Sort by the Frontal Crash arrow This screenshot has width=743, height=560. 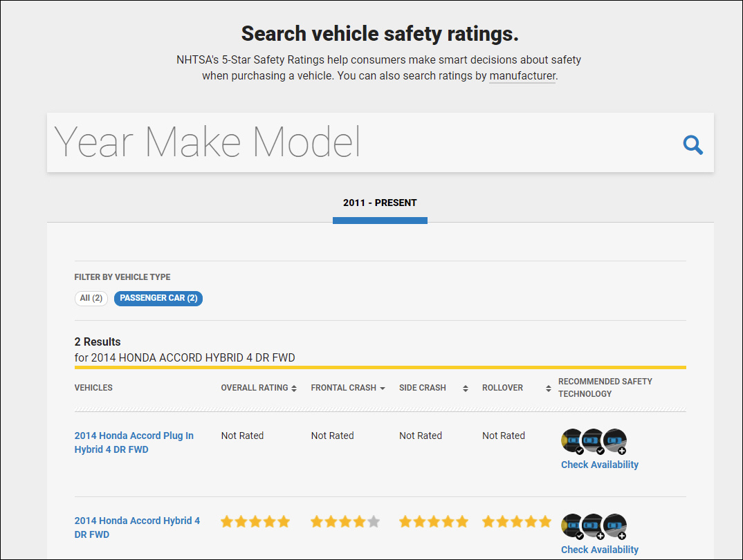[383, 388]
